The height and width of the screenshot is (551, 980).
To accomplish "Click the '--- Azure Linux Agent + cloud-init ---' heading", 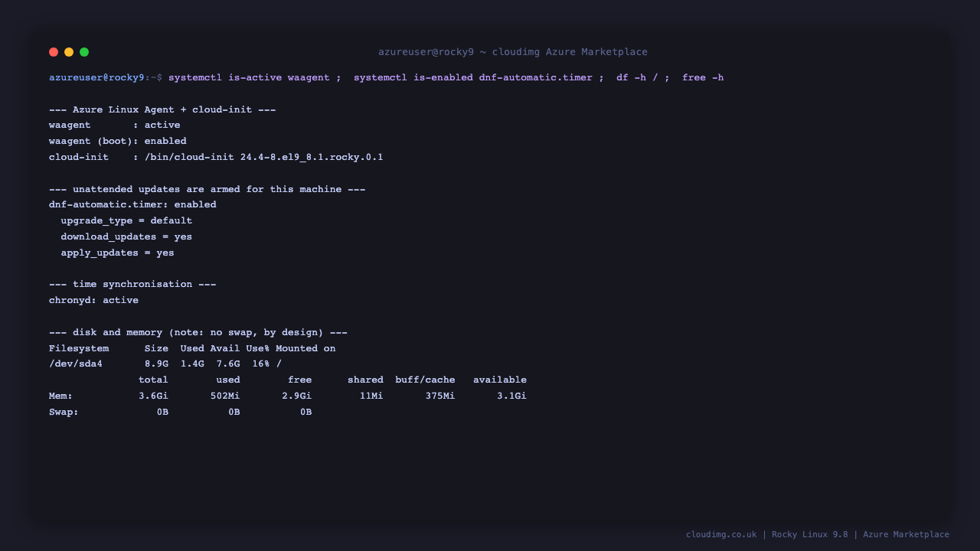I will coord(162,109).
